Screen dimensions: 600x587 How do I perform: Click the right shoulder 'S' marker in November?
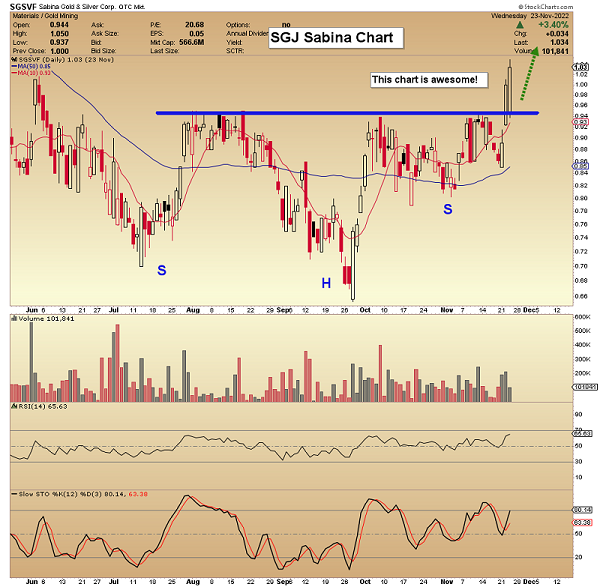coord(447,209)
